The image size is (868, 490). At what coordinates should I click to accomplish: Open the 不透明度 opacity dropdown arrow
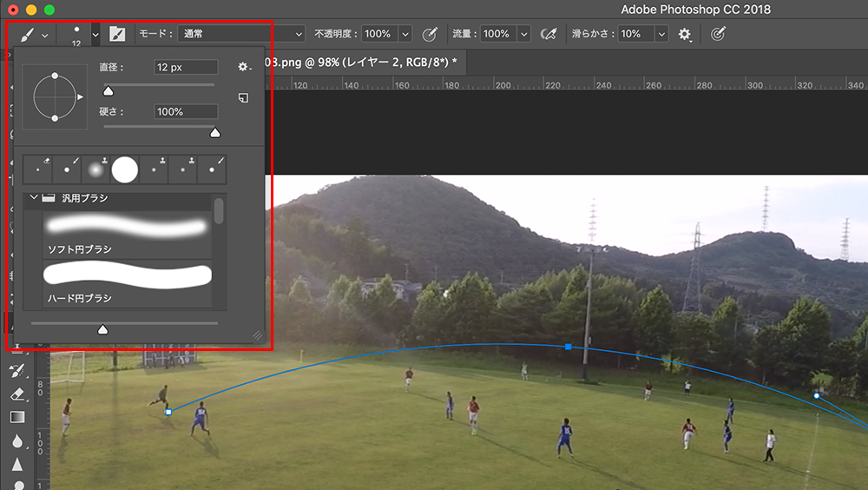coord(405,34)
